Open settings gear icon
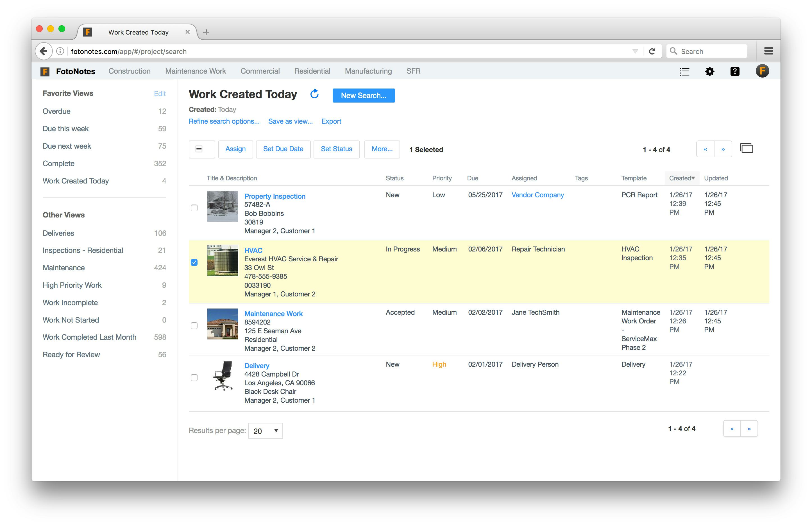Image resolution: width=812 pixels, height=526 pixels. point(710,72)
